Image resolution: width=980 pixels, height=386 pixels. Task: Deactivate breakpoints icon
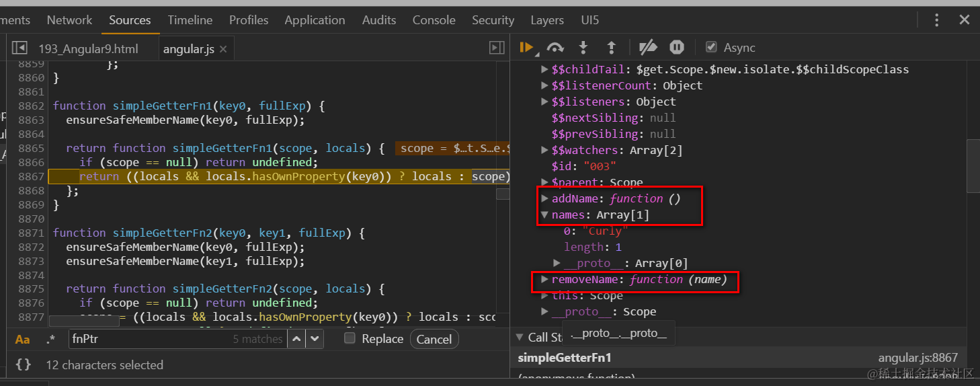tap(648, 47)
